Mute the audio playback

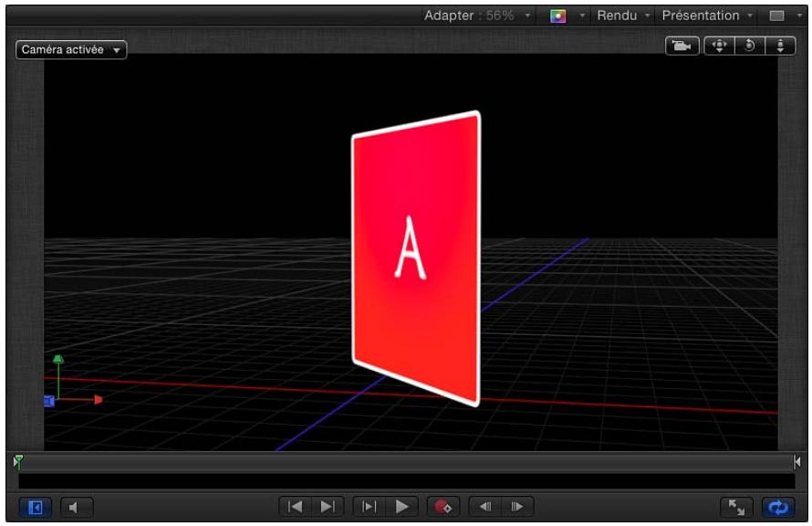point(77,508)
